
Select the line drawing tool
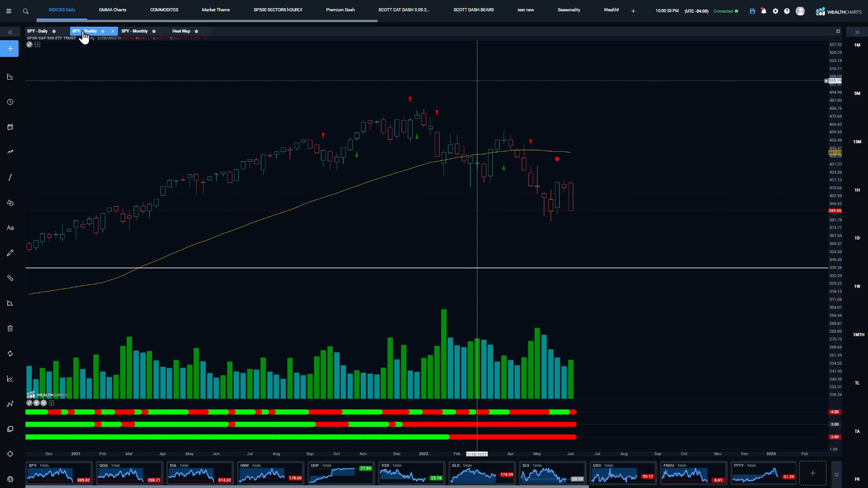[x=10, y=178]
